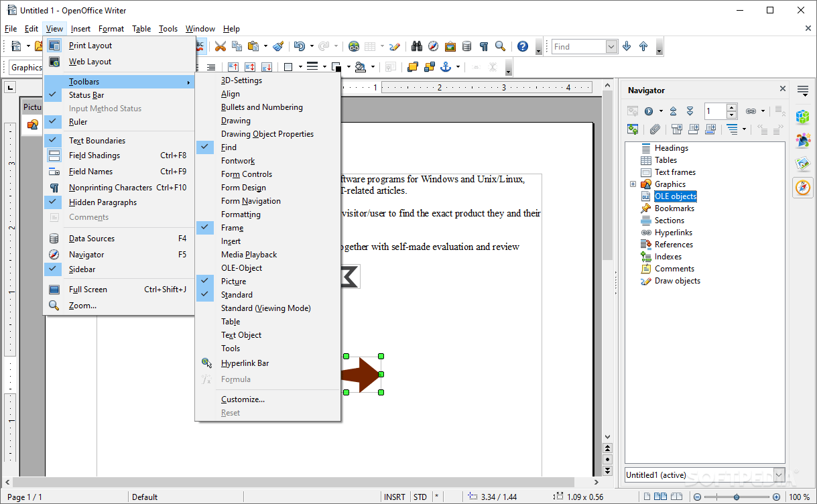Click the zoom-in plus button in status bar

[775, 497]
